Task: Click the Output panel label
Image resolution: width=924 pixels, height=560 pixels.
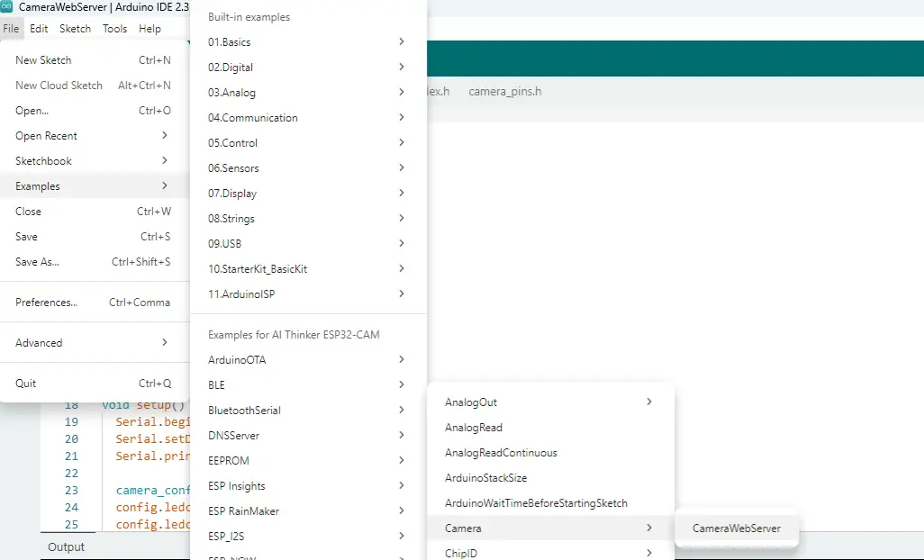Action: [66, 547]
